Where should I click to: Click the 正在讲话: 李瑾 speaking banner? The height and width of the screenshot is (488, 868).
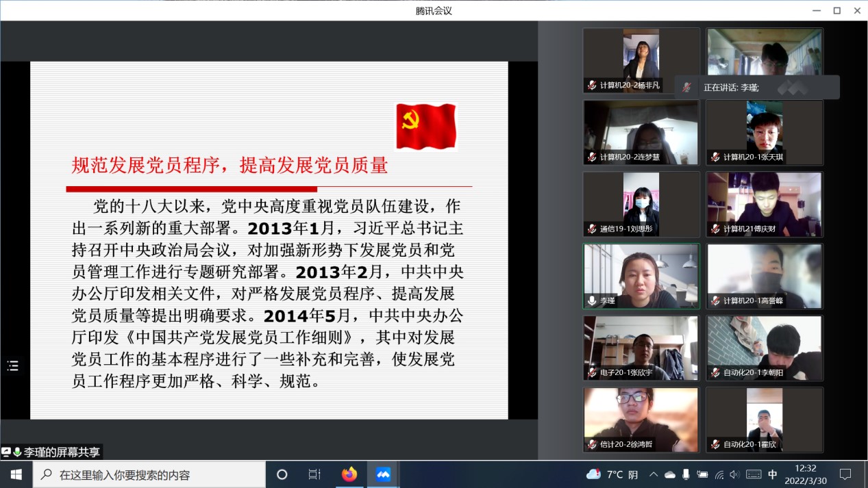(x=757, y=88)
